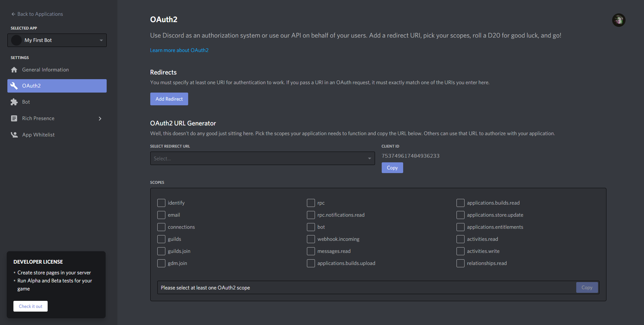Screen dimensions: 644x325
Task: Open Learn more about OAuth2 link
Action: pos(179,50)
